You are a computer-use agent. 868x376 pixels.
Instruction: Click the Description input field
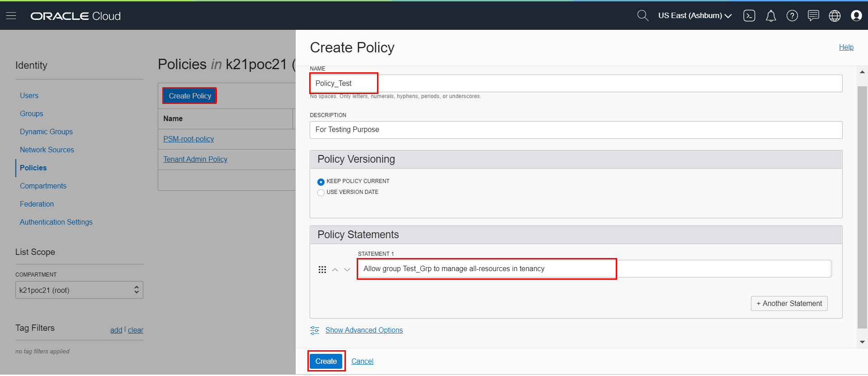point(576,130)
